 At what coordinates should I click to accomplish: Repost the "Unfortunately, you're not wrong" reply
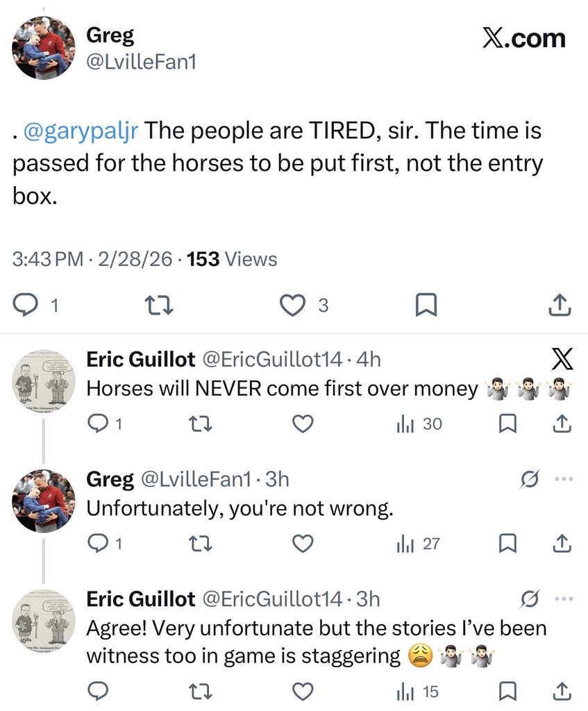(201, 544)
